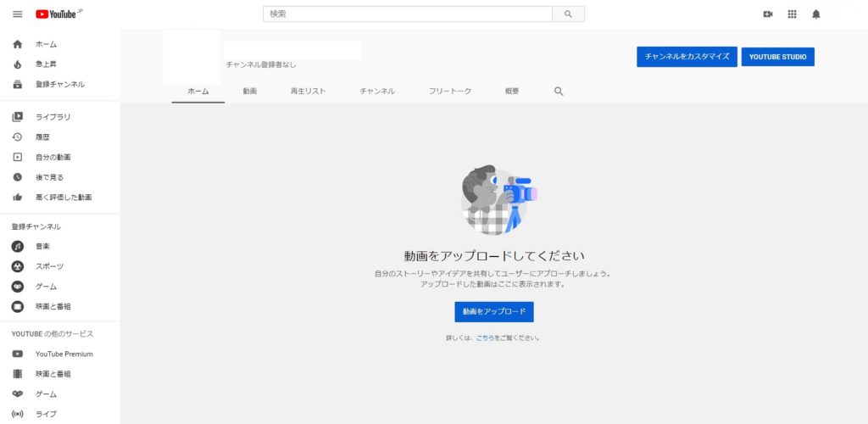Click ホーム text in sidebar
The image size is (868, 424).
[x=47, y=44]
